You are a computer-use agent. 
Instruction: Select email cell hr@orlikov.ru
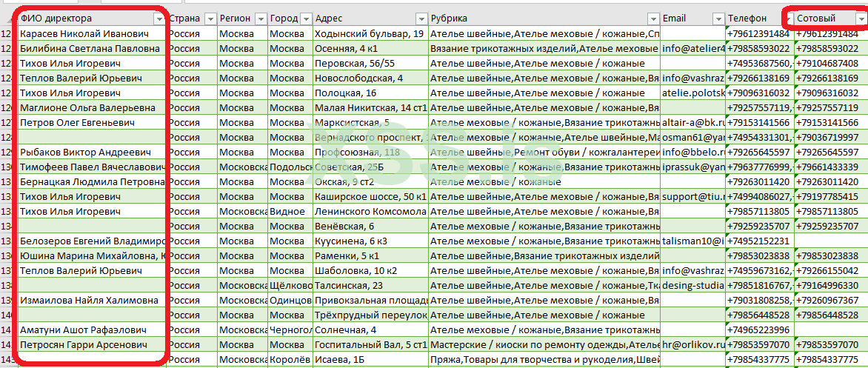(x=693, y=345)
